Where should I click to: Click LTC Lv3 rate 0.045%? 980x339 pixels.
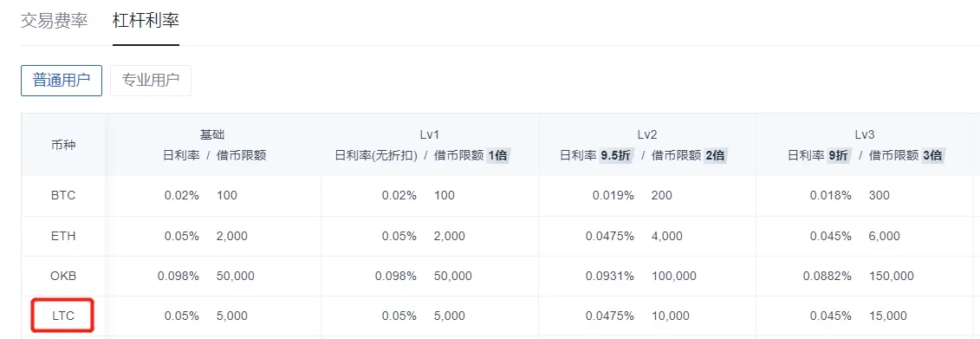[x=831, y=316]
